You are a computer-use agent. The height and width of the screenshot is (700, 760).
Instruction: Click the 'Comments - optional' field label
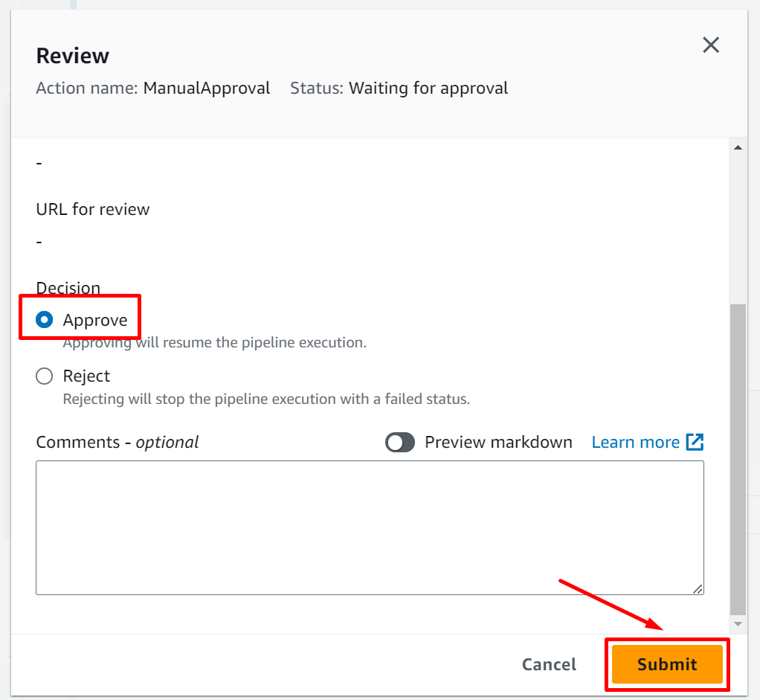[117, 443]
